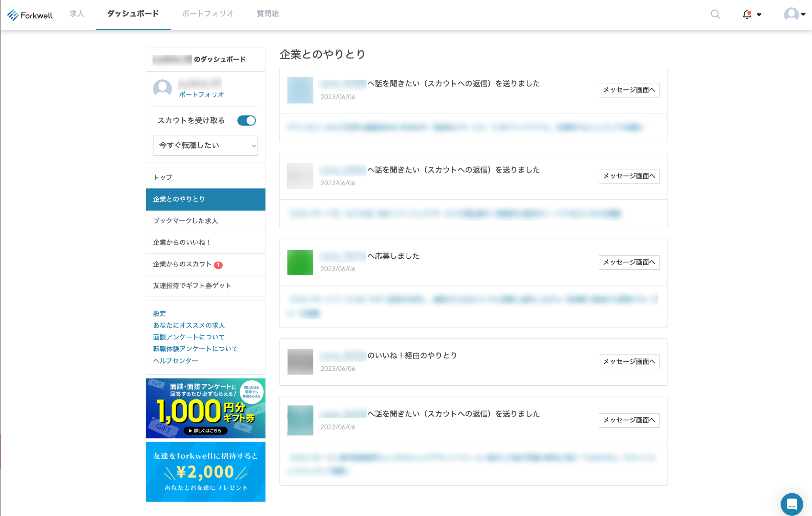The width and height of the screenshot is (812, 516).
Task: Open the 1,000円分ギフト券 banner
Action: 205,408
